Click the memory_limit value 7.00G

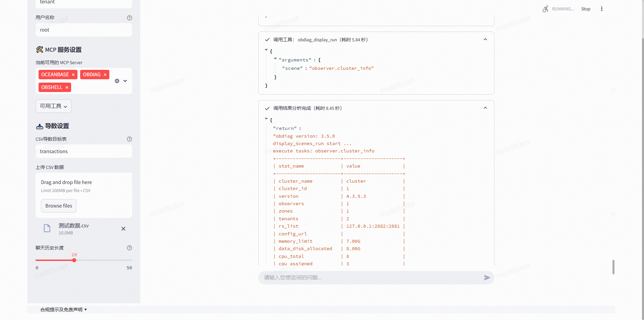click(x=353, y=241)
